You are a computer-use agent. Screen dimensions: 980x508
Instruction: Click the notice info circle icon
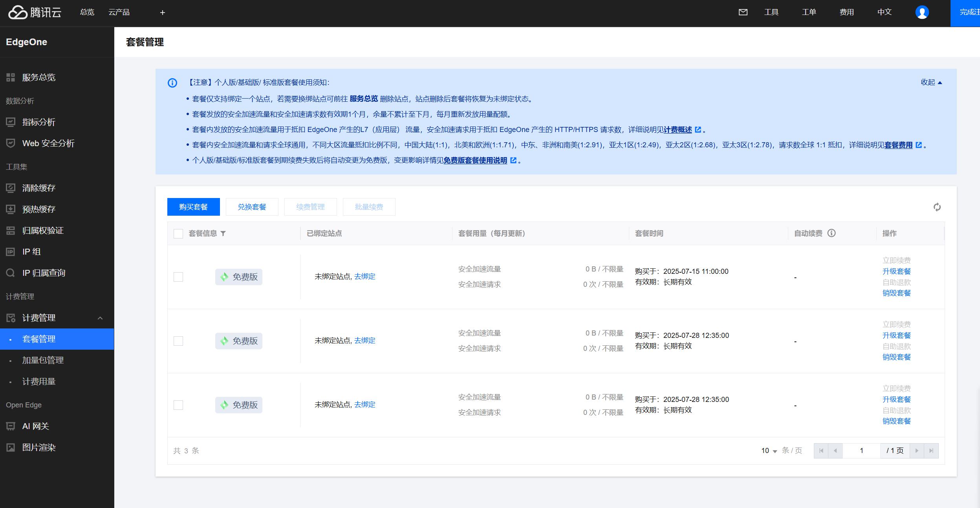pyautogui.click(x=172, y=83)
